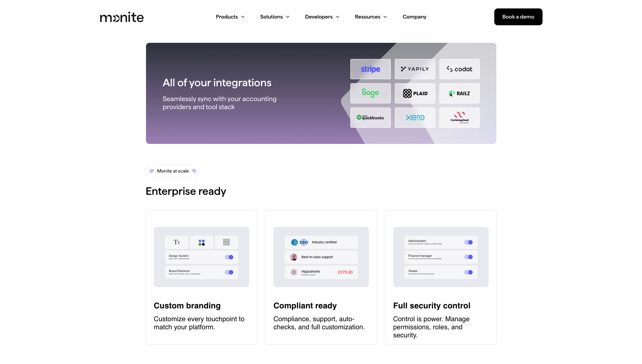The height and width of the screenshot is (364, 642).
Task: Toggle the Design System switch
Action: 229,257
